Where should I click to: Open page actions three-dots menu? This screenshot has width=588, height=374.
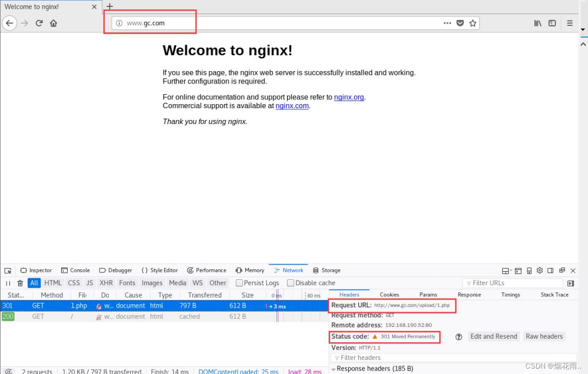[447, 23]
